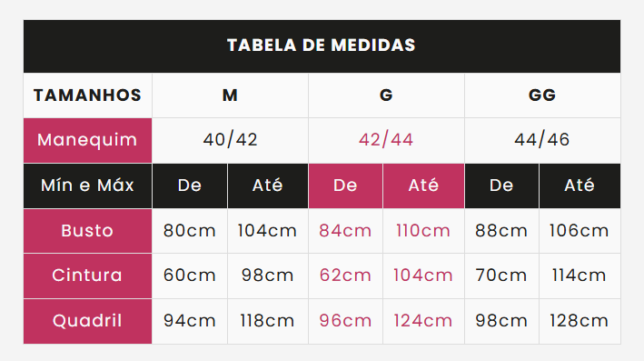This screenshot has height=361, width=644.
Task: Click the 44/46 manequim cell
Action: pos(542,140)
